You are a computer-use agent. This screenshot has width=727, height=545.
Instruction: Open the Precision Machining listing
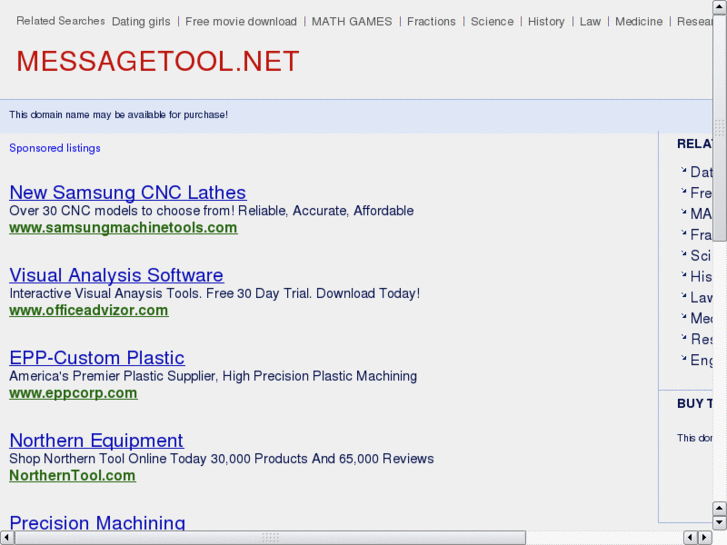click(97, 522)
